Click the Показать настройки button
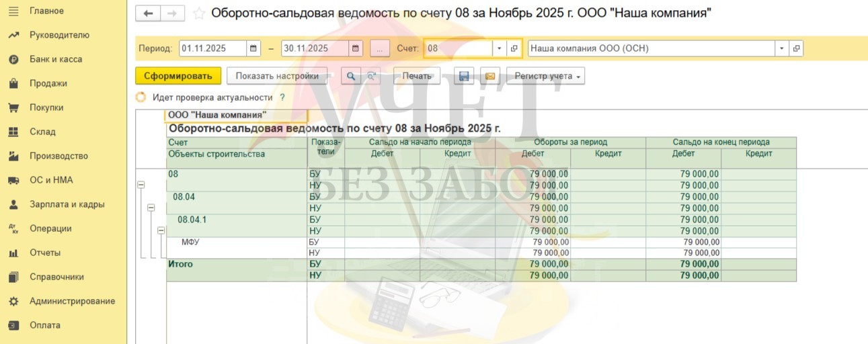 click(x=277, y=76)
